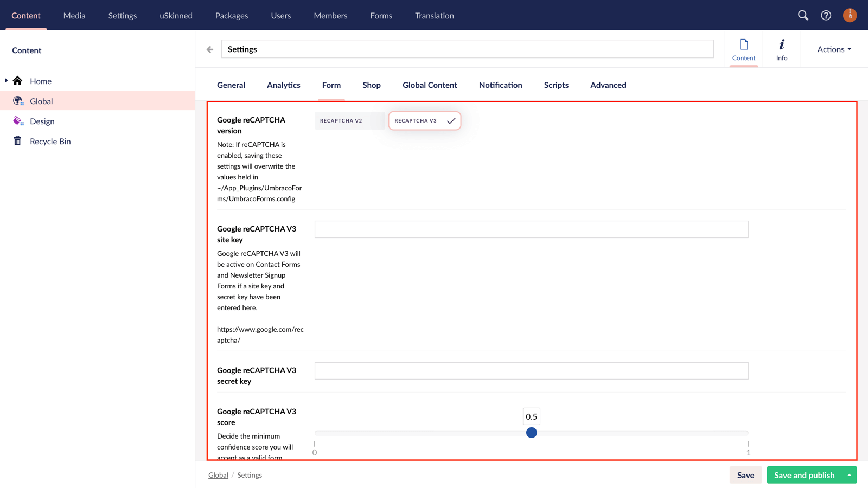Open the Actions dropdown

(x=833, y=49)
